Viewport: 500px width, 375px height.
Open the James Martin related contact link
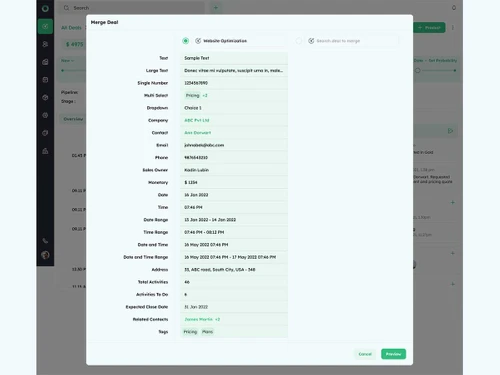[x=198, y=319]
